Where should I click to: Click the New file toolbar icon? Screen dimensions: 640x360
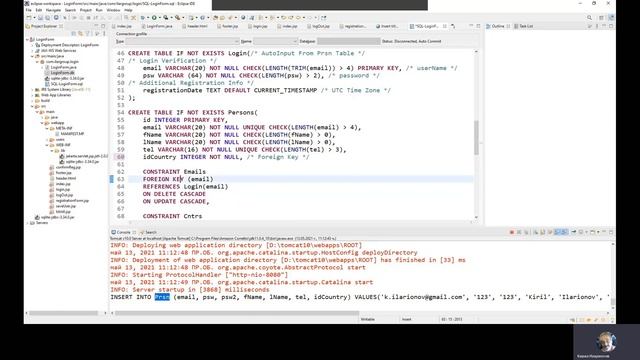pyautogui.click(x=29, y=18)
